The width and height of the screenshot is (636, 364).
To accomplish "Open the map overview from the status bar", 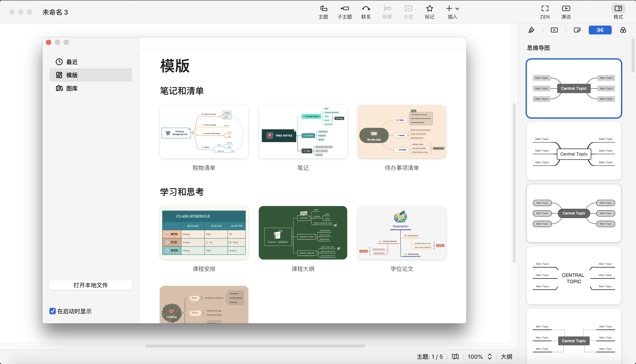I will pos(455,357).
